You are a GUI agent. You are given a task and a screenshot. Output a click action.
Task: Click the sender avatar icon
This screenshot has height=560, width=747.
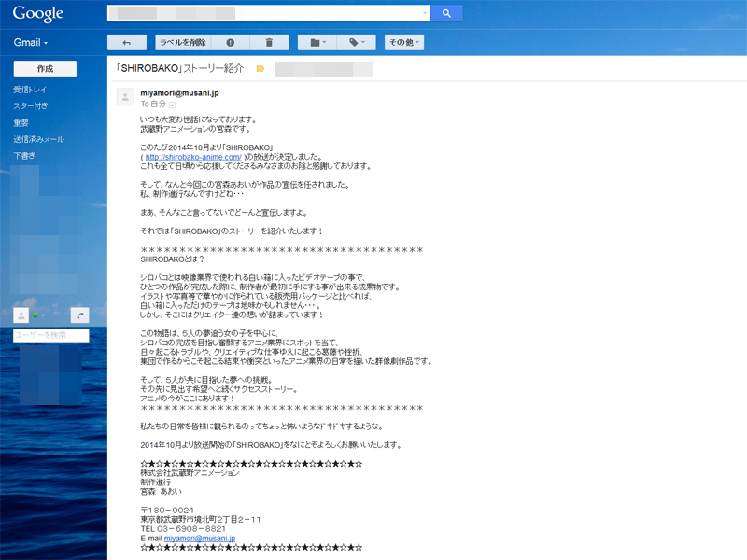[x=125, y=97]
